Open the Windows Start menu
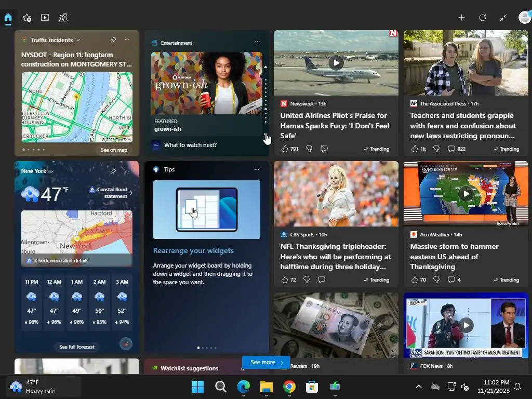532x399 pixels. pyautogui.click(x=197, y=387)
